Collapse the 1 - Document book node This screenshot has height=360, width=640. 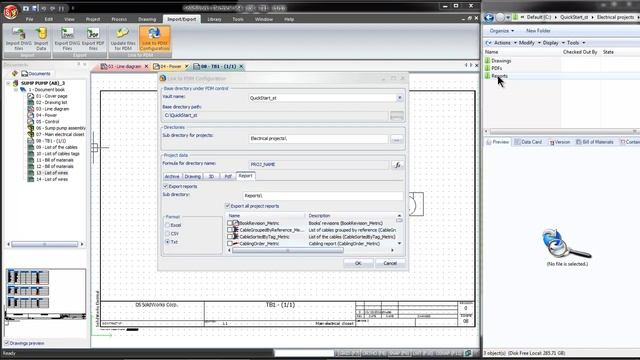[16, 89]
